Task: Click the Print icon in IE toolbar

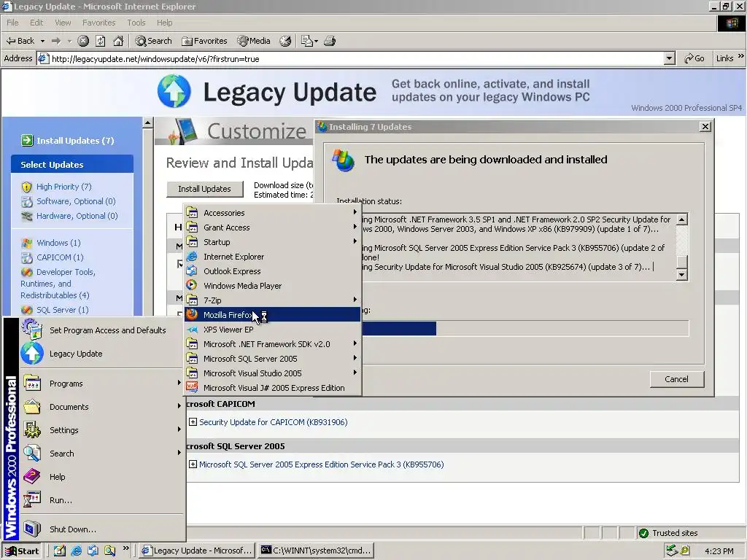Action: click(330, 41)
